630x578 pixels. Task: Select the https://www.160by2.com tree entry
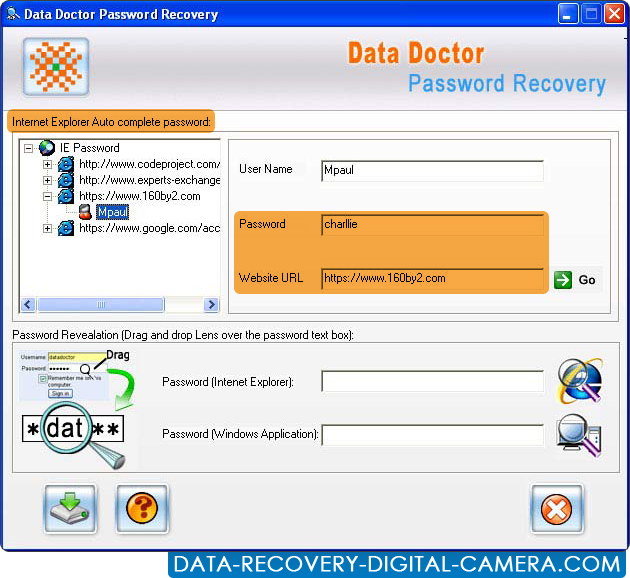click(140, 196)
